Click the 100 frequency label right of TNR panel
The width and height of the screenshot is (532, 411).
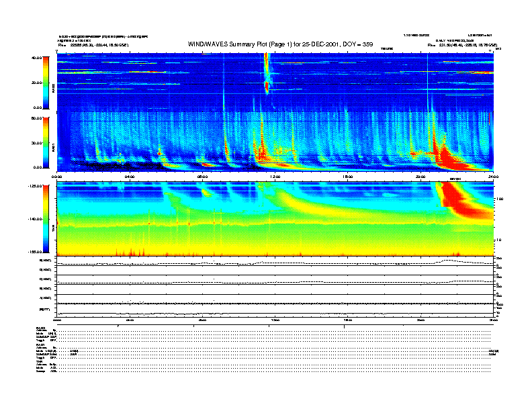(500, 199)
